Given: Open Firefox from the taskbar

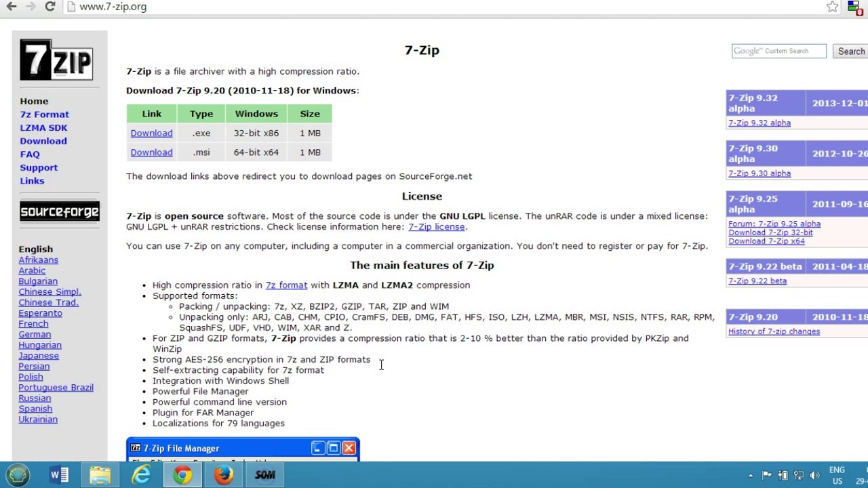Looking at the screenshot, I should tap(224, 475).
